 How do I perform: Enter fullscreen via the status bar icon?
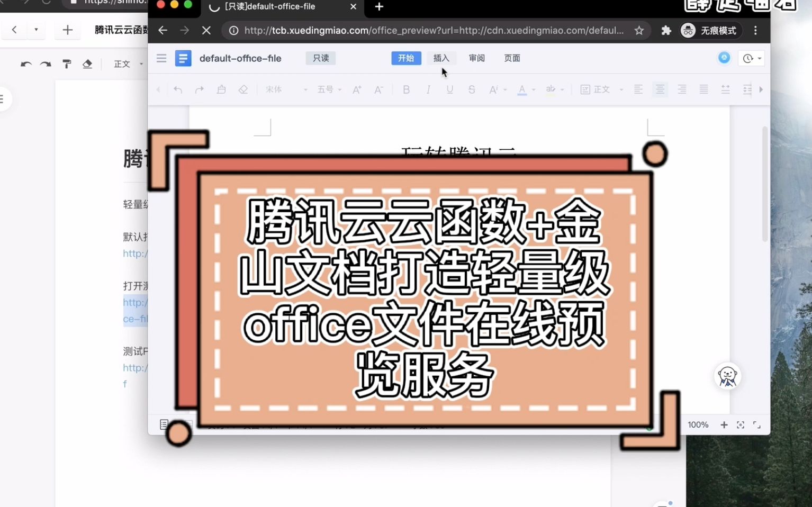pos(757,425)
